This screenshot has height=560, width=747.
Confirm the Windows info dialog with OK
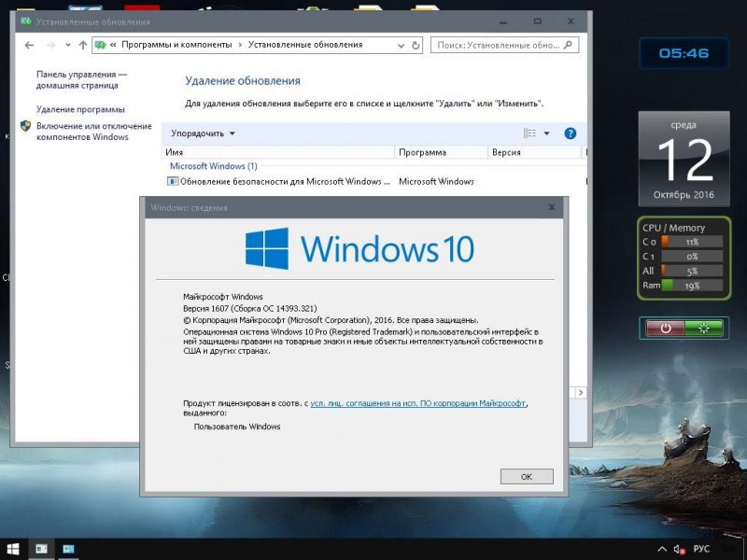[x=527, y=477]
